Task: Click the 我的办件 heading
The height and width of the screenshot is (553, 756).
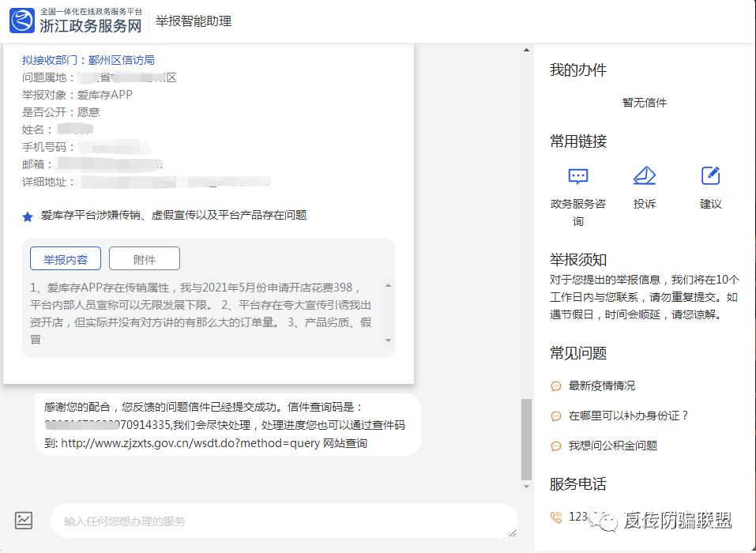Action: tap(578, 70)
